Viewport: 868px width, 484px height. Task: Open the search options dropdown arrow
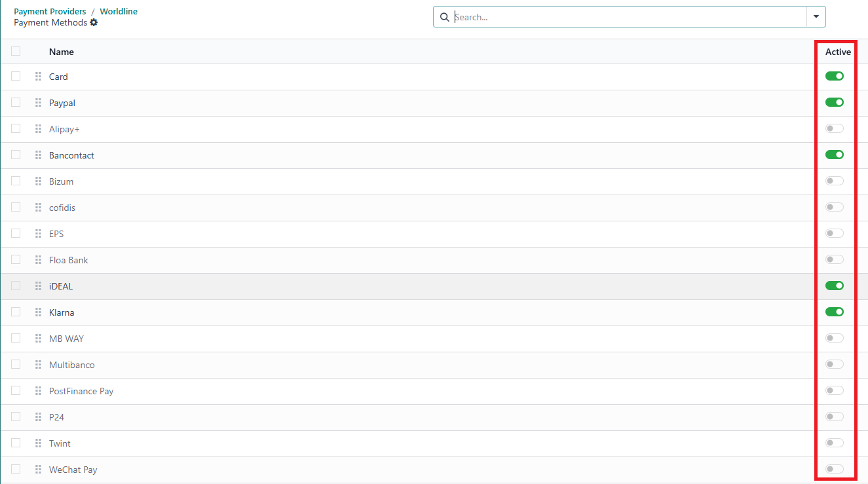(x=816, y=17)
